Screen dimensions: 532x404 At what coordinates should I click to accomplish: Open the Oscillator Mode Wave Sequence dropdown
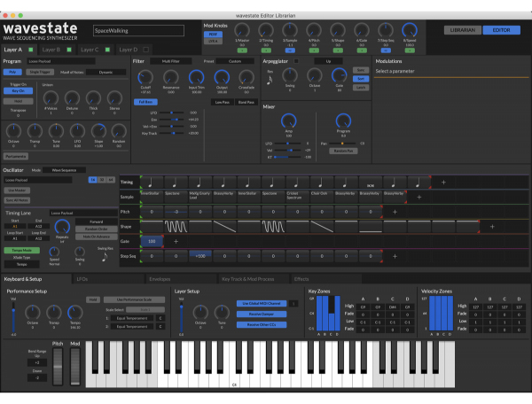[64, 170]
